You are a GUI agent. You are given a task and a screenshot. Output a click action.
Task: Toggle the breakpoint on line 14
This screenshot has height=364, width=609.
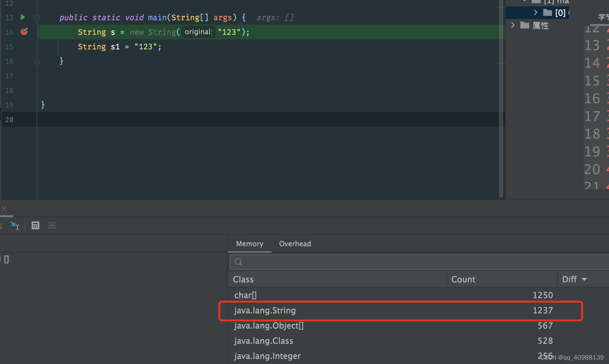24,31
